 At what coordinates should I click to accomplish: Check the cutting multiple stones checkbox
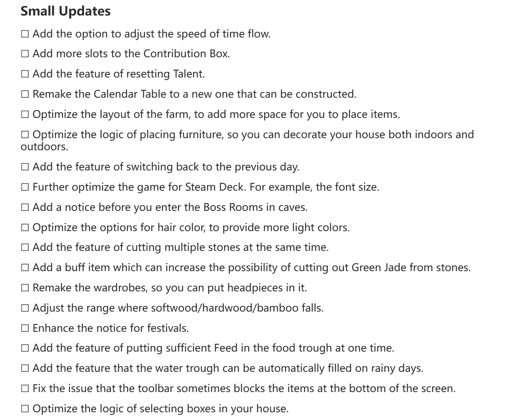(25, 248)
